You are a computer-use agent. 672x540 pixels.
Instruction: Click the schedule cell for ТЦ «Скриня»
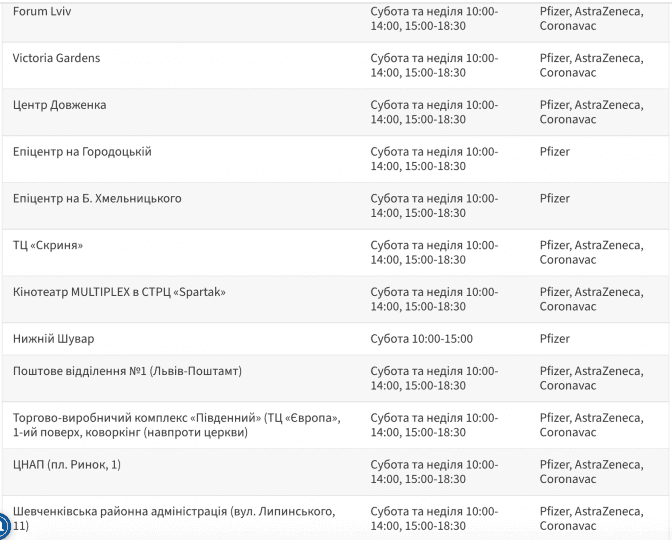click(434, 252)
